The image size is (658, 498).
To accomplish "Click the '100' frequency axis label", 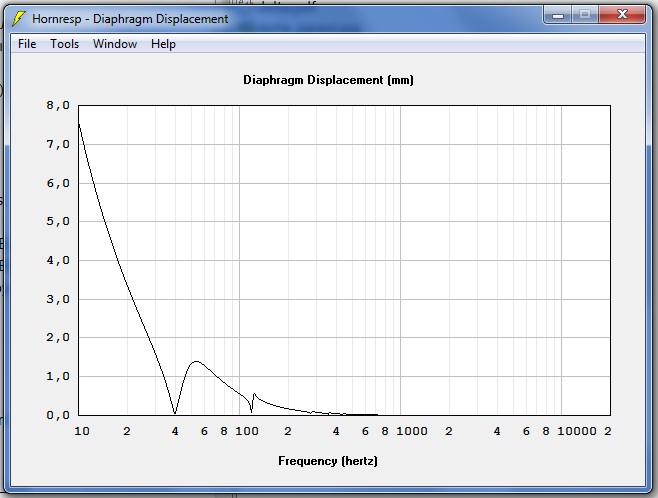I will (x=247, y=431).
